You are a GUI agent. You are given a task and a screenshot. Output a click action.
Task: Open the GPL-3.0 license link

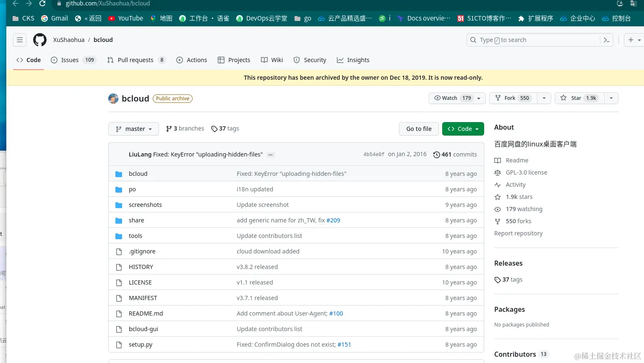tap(521, 172)
